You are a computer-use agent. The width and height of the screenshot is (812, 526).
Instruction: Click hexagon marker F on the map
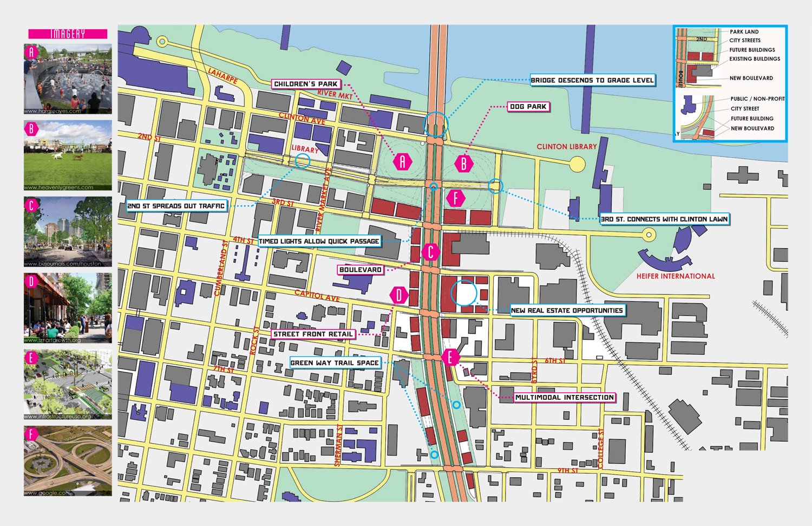coord(456,198)
